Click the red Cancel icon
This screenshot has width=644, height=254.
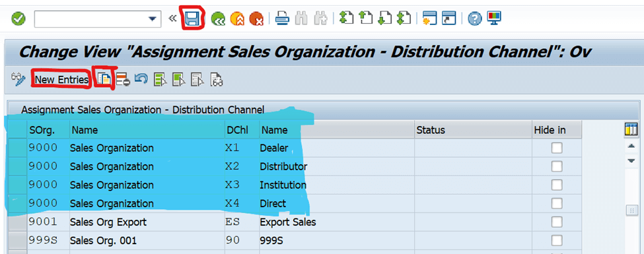click(x=256, y=18)
